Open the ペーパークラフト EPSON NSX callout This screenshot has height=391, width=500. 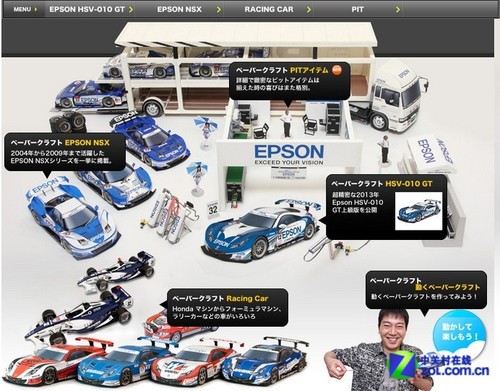pyautogui.click(x=65, y=152)
